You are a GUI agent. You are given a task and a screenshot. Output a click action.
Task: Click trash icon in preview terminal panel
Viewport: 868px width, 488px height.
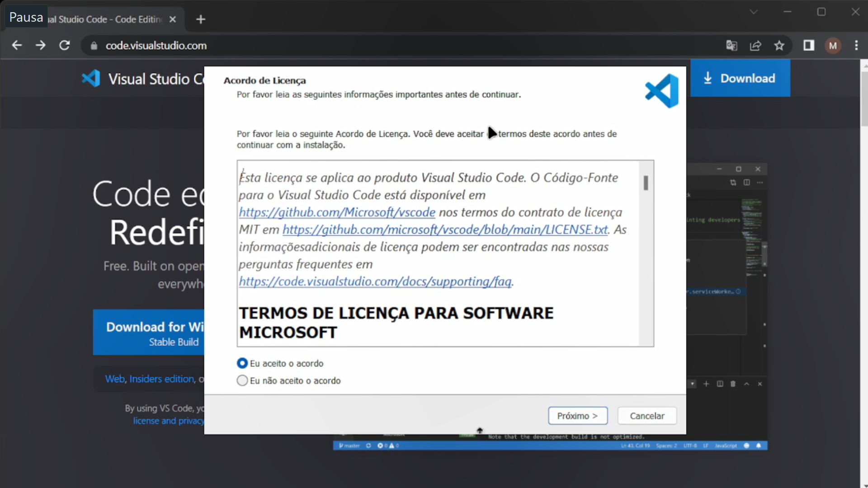coord(733,384)
